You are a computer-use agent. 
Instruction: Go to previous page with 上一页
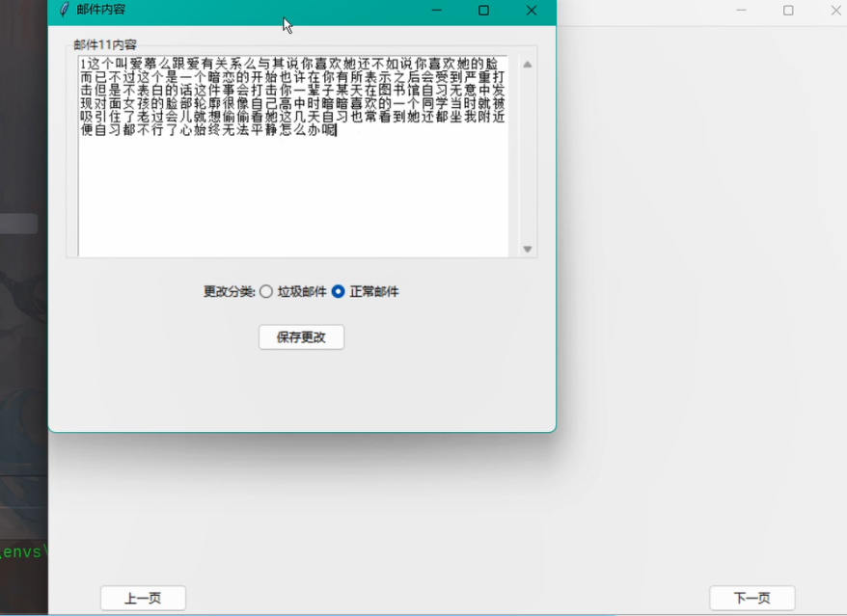143,599
